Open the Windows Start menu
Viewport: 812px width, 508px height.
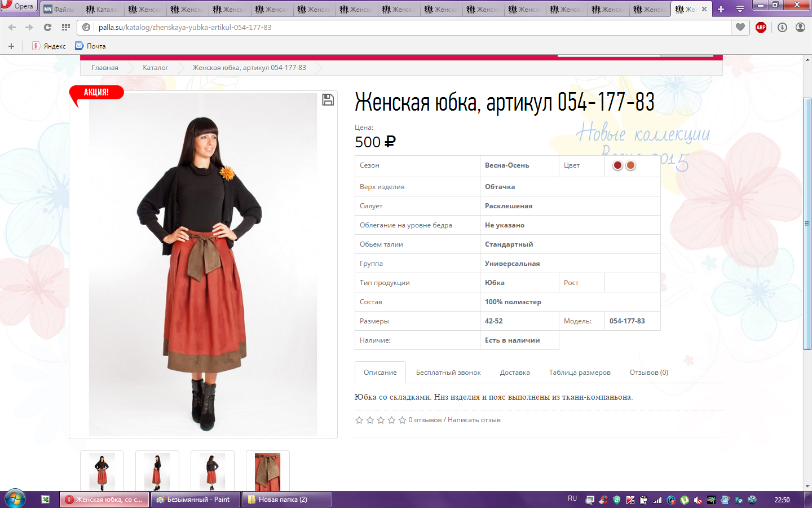tap(15, 499)
